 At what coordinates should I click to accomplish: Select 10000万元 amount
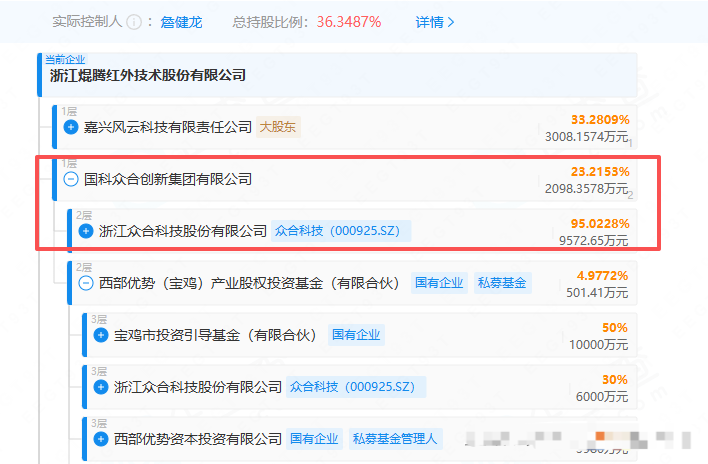tap(599, 344)
